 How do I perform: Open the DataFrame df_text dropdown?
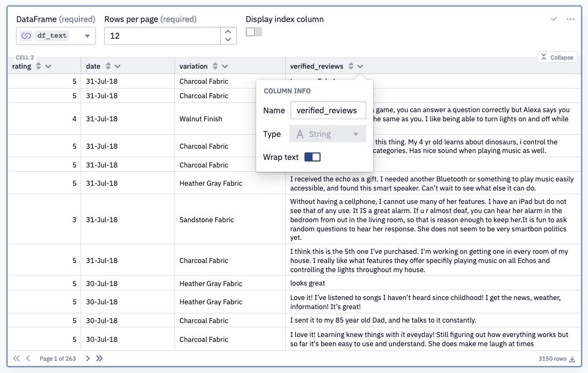55,36
